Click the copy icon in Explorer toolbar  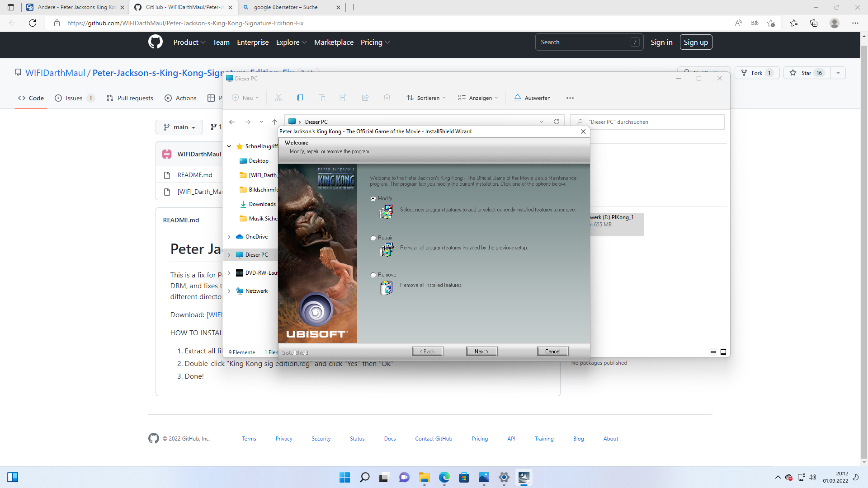pos(300,98)
